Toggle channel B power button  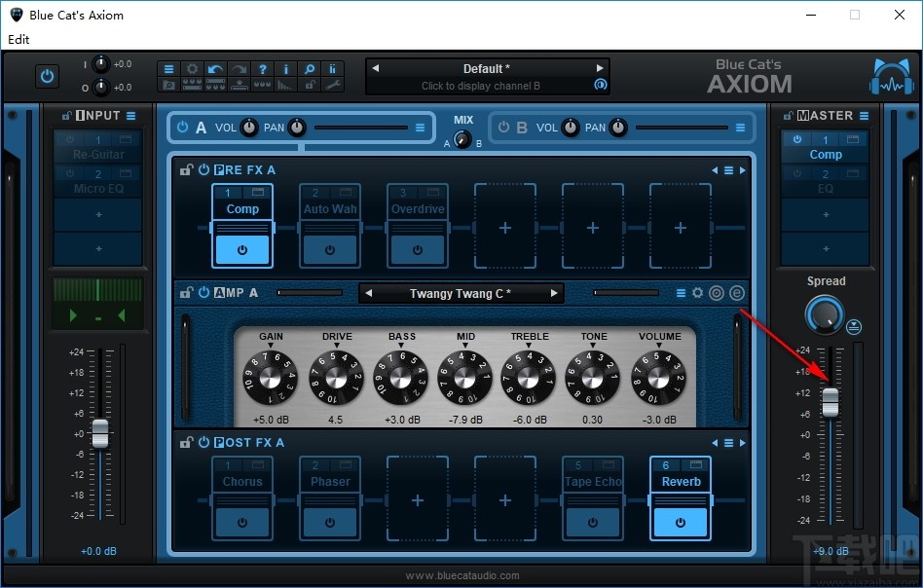click(x=503, y=128)
